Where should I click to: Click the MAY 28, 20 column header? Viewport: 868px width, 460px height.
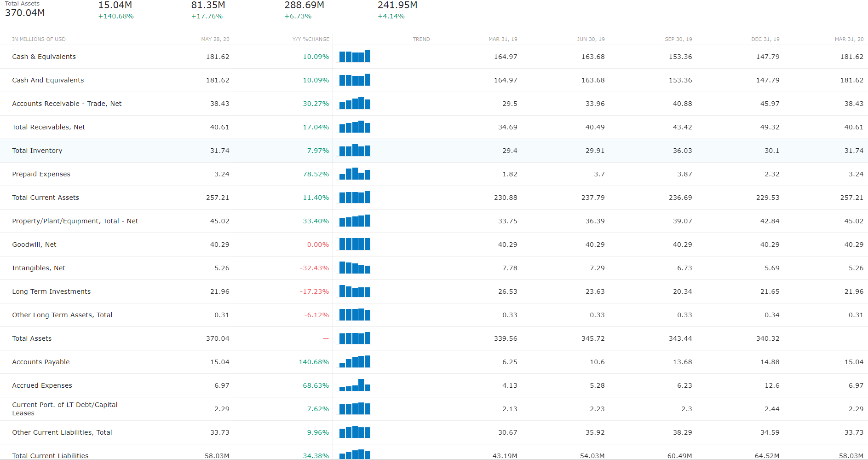point(215,39)
